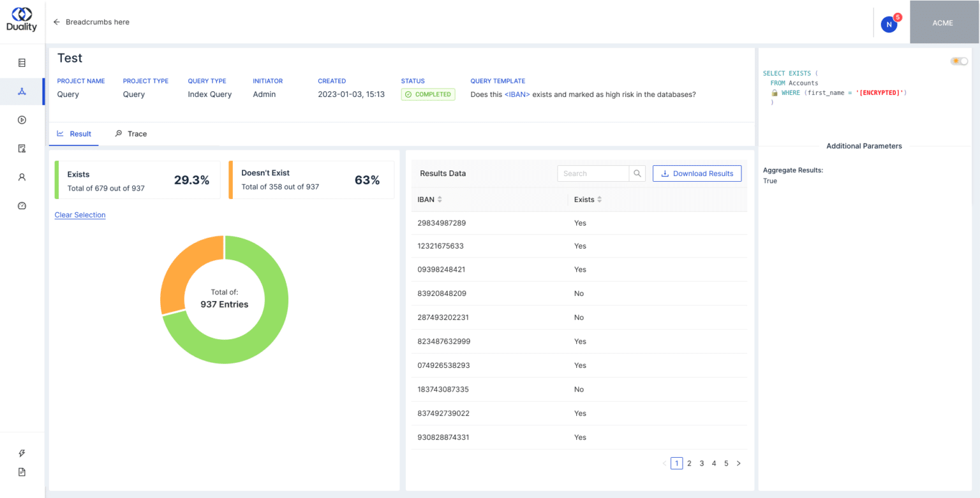
Task: Click the results Search input field
Action: 593,173
